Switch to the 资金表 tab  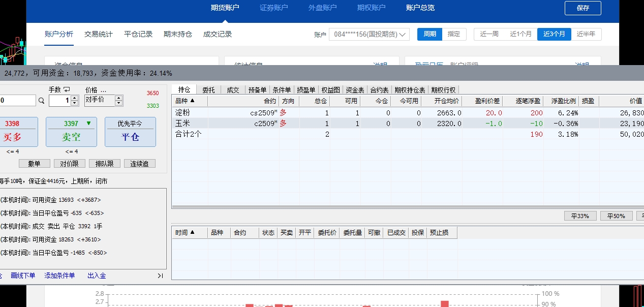(x=355, y=90)
